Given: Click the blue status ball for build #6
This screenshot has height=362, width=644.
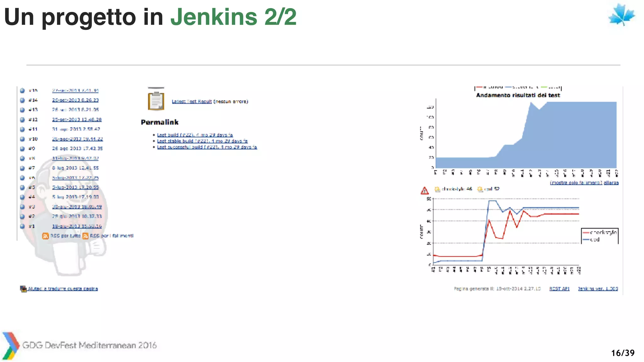Looking at the screenshot, I should (22, 178).
